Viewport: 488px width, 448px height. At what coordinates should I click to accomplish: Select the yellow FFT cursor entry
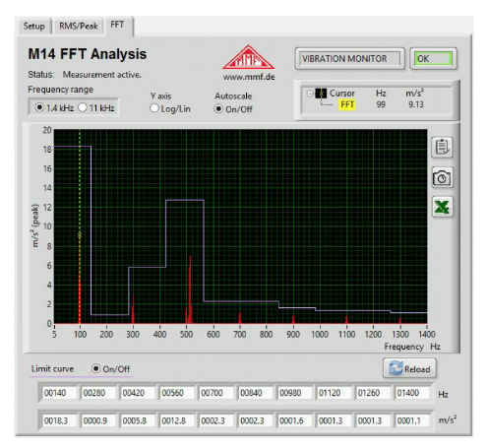347,104
